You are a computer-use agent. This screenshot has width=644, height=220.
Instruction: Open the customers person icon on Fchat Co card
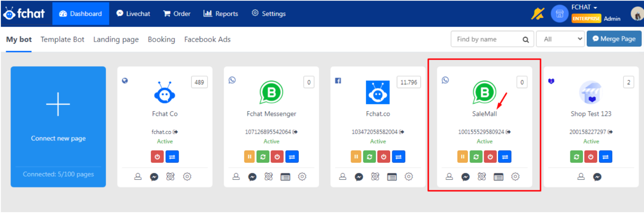point(138,177)
